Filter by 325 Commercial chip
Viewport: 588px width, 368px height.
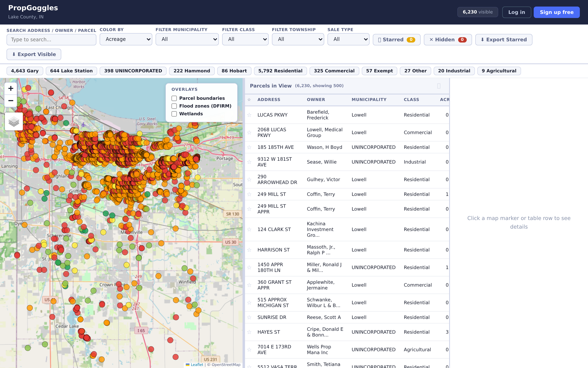pos(334,71)
